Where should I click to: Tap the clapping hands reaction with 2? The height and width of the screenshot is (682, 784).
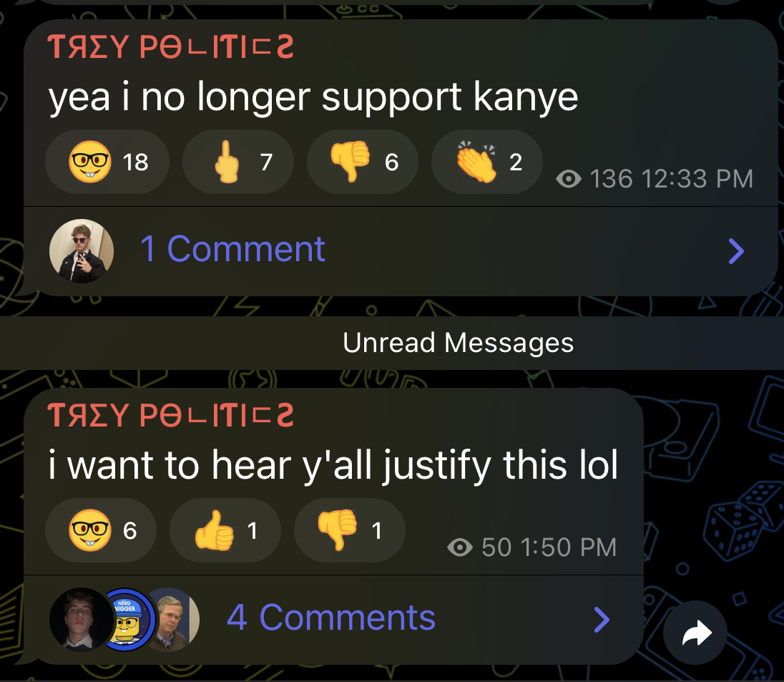tap(487, 162)
